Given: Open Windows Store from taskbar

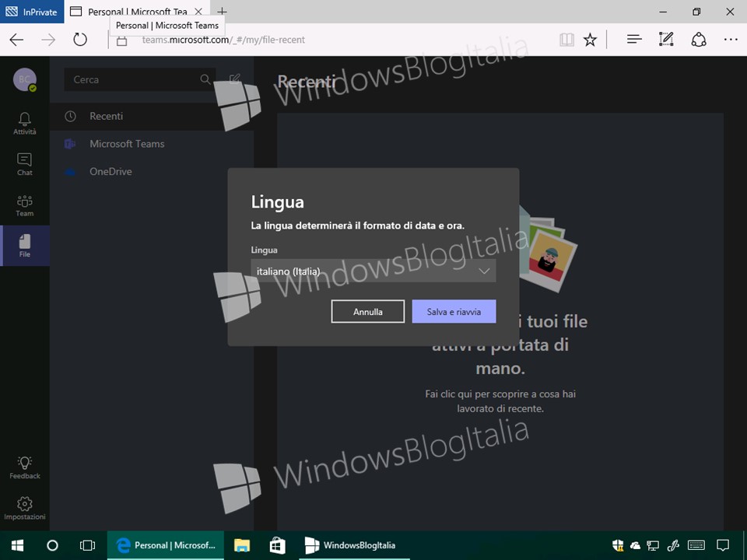Looking at the screenshot, I should pos(277,545).
